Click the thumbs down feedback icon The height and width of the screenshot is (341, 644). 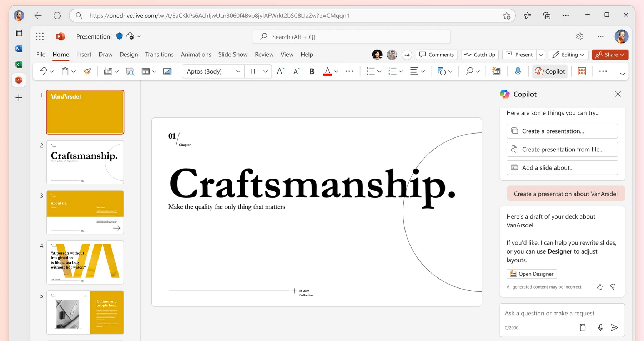[x=613, y=287]
